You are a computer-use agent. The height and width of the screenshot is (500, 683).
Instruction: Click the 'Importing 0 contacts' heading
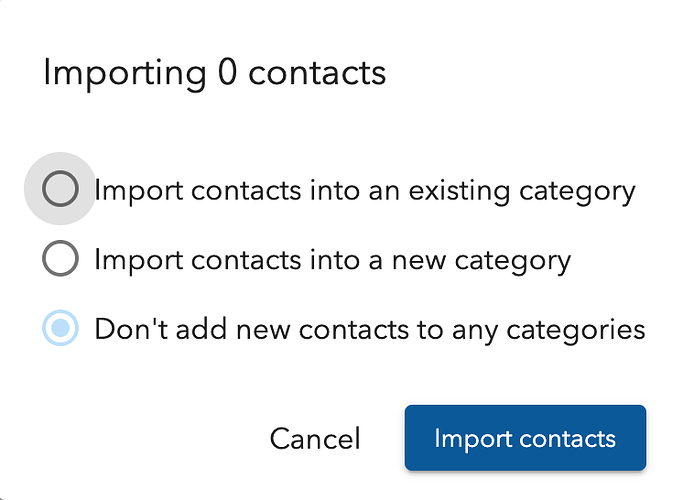click(x=215, y=73)
